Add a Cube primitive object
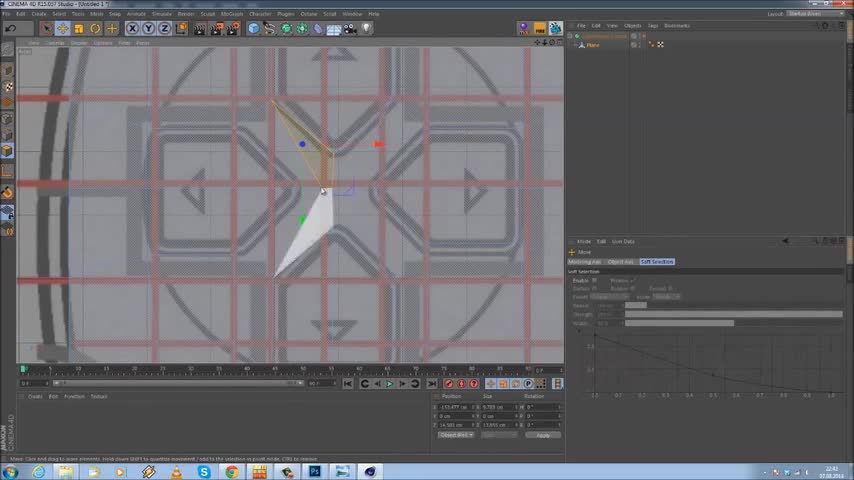The height and width of the screenshot is (480, 854). 253,28
